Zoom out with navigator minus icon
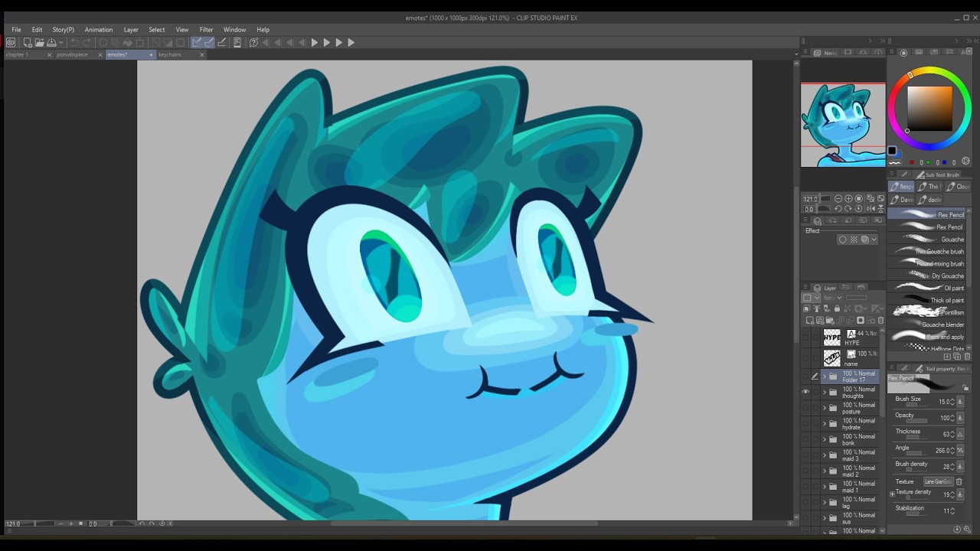Screen dimensions: 980x551 pyautogui.click(x=838, y=199)
